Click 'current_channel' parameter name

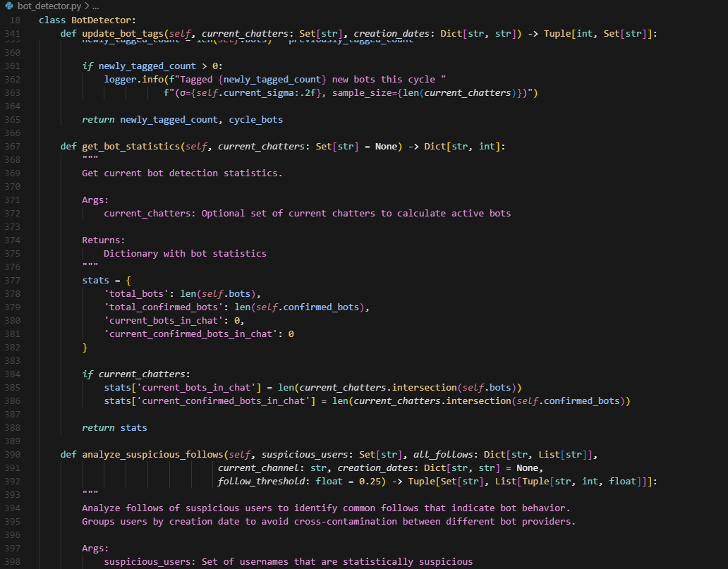pyautogui.click(x=259, y=468)
